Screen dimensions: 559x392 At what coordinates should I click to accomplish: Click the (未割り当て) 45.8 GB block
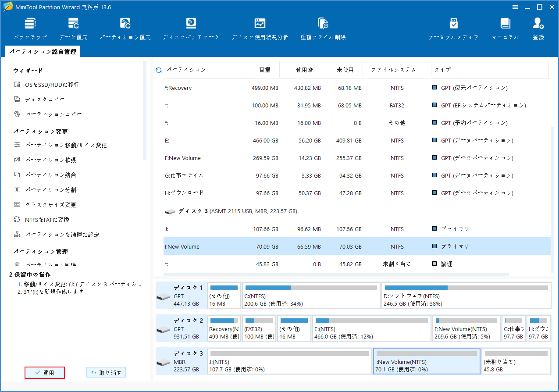tap(516, 361)
